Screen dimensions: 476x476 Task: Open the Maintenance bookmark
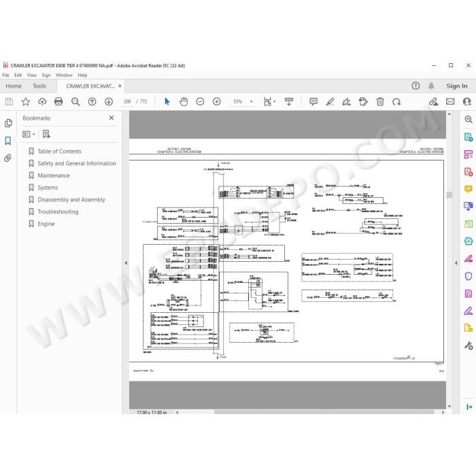click(54, 175)
